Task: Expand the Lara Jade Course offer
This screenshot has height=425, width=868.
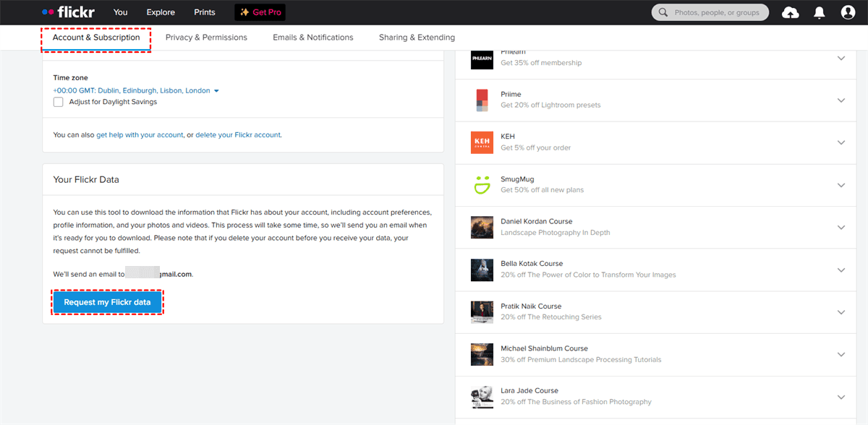Action: click(x=841, y=397)
